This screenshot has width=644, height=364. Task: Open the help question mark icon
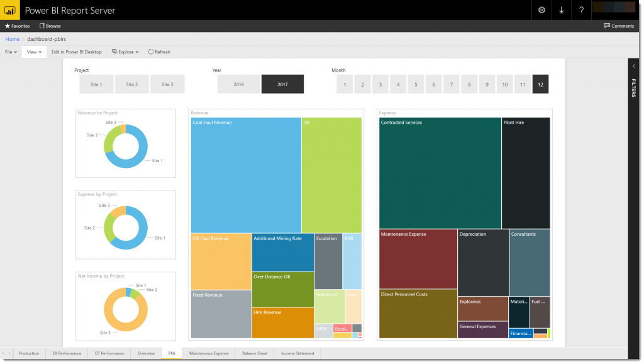pyautogui.click(x=582, y=10)
